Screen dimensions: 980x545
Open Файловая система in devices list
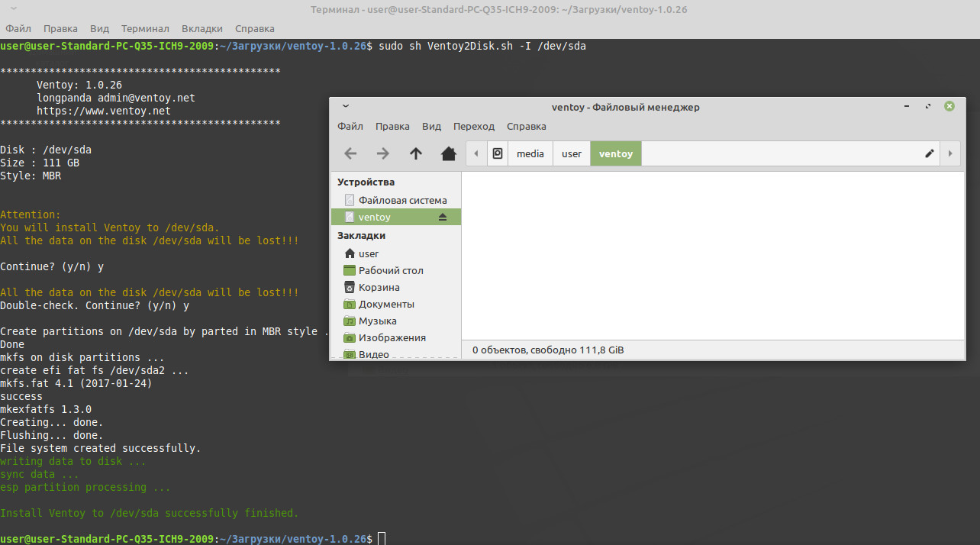402,200
